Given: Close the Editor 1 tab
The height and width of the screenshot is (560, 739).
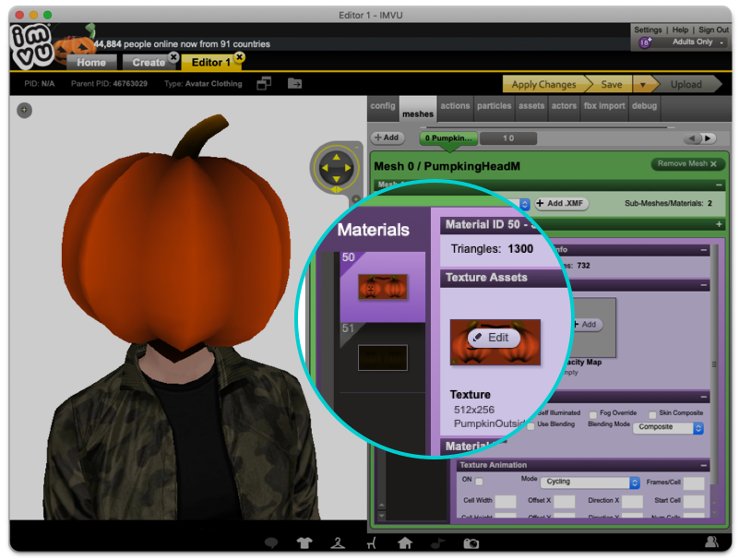Looking at the screenshot, I should 240,57.
